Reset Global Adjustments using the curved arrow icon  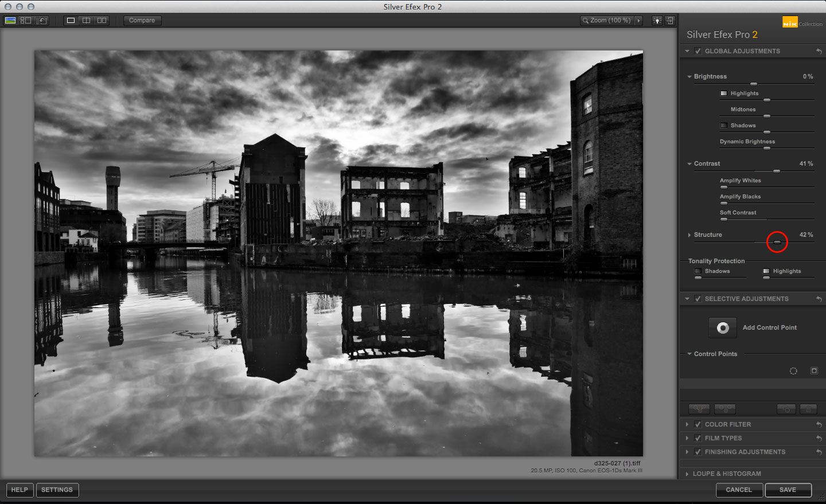click(x=819, y=51)
